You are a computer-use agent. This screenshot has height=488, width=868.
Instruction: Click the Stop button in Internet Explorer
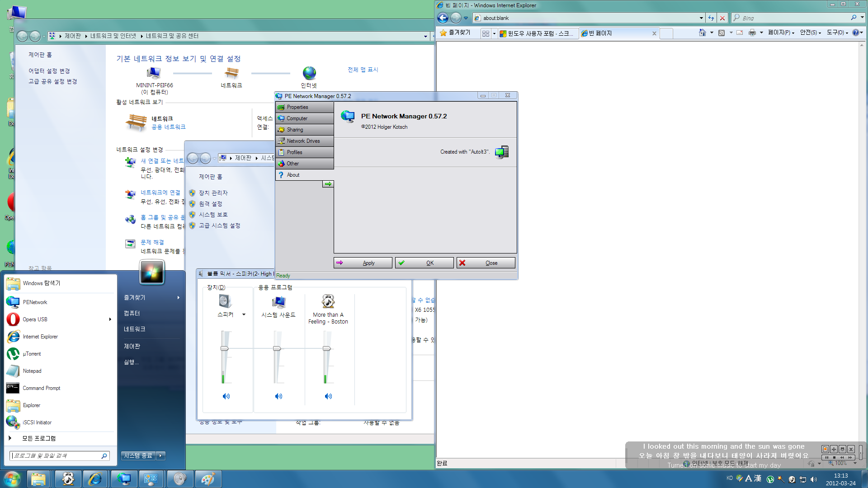click(x=722, y=18)
